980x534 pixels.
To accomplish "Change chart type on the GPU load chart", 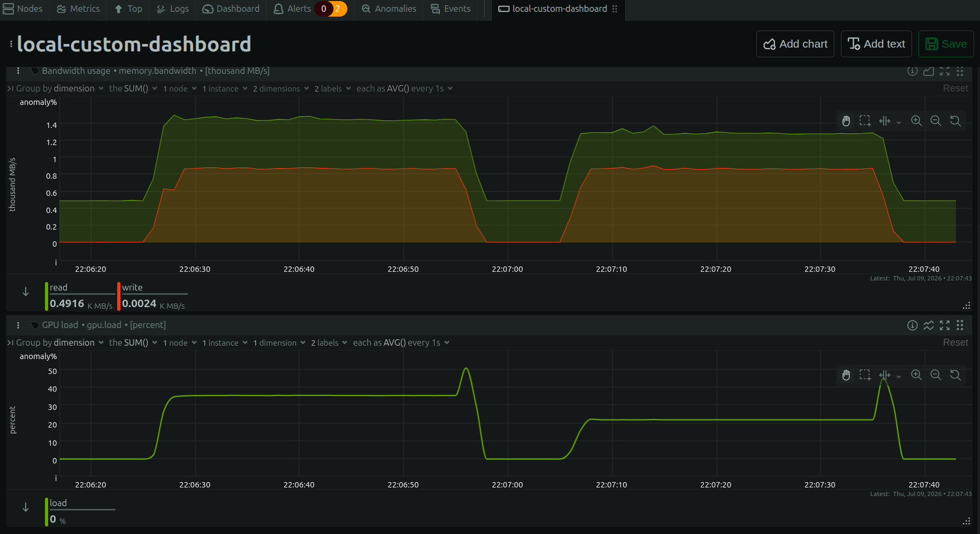I will pyautogui.click(x=929, y=325).
